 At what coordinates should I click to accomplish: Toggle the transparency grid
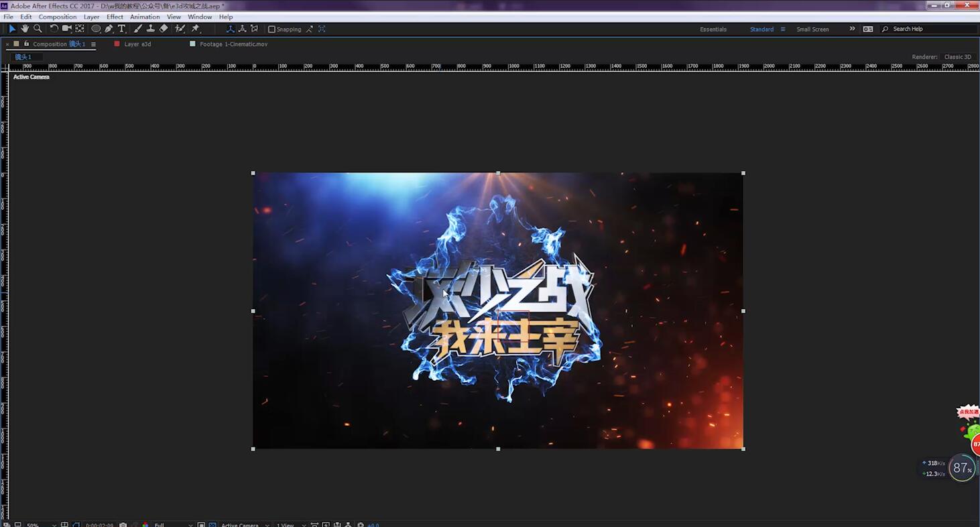[212, 525]
